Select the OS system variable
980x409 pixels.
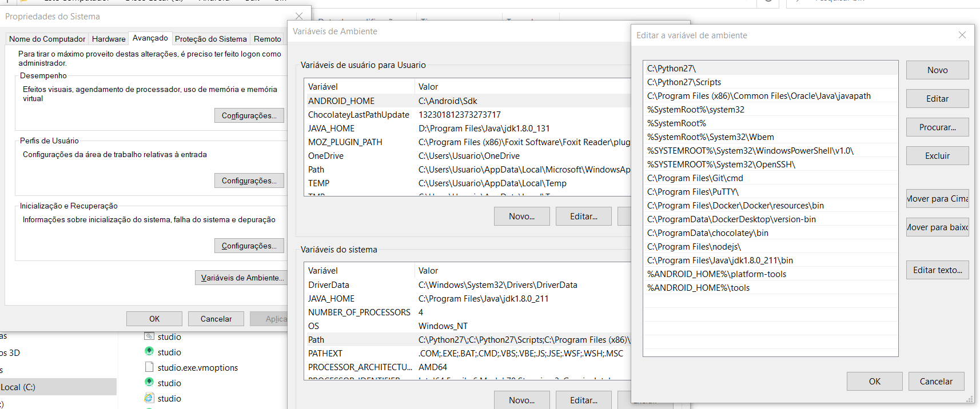pos(468,326)
